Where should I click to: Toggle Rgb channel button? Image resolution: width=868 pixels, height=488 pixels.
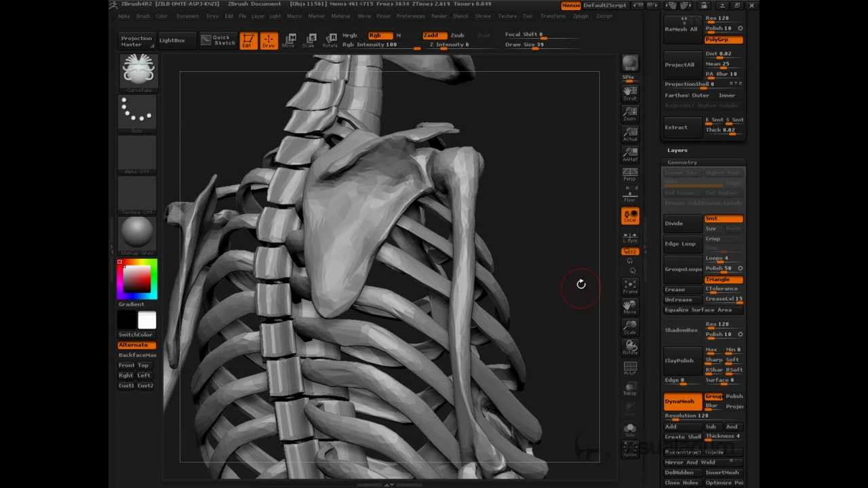380,35
